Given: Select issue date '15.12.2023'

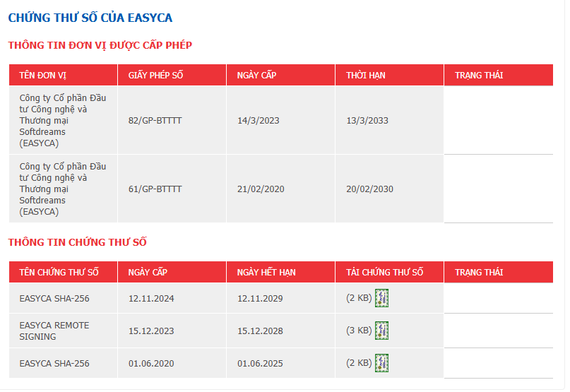Looking at the screenshot, I should point(151,331).
